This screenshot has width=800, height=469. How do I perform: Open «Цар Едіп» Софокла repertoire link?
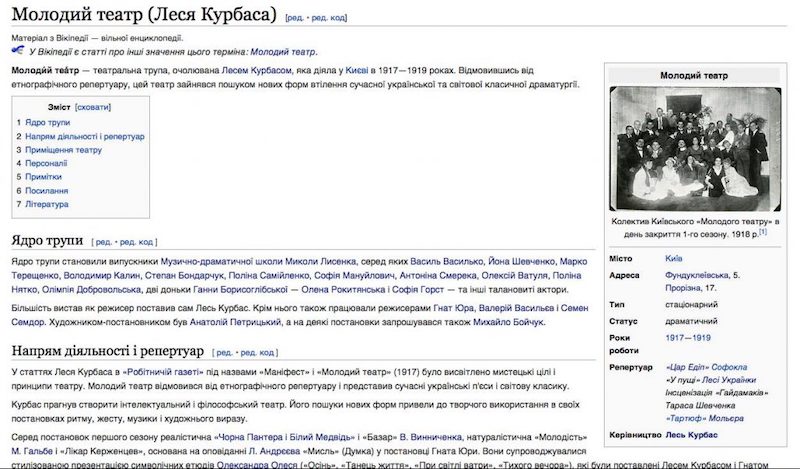[x=706, y=367]
